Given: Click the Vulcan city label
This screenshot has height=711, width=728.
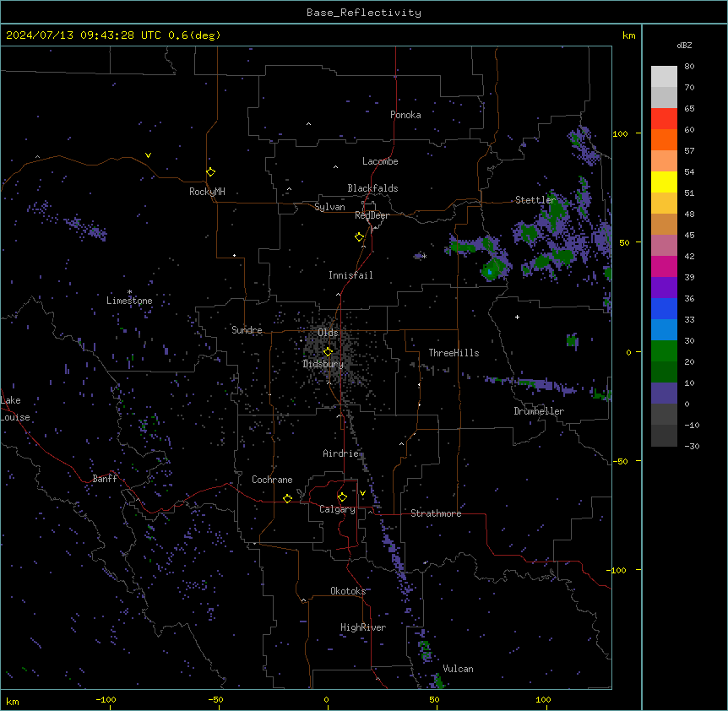Looking at the screenshot, I should click(x=459, y=669).
